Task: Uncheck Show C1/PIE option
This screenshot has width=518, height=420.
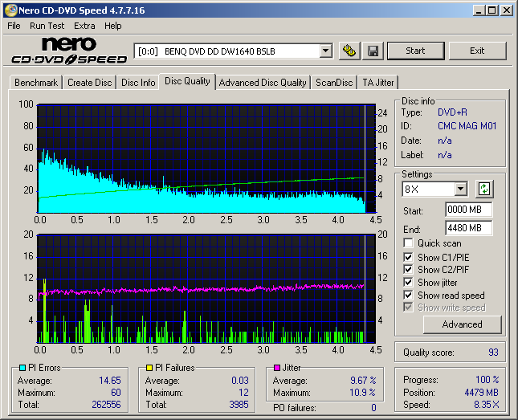Action: pyautogui.click(x=409, y=257)
